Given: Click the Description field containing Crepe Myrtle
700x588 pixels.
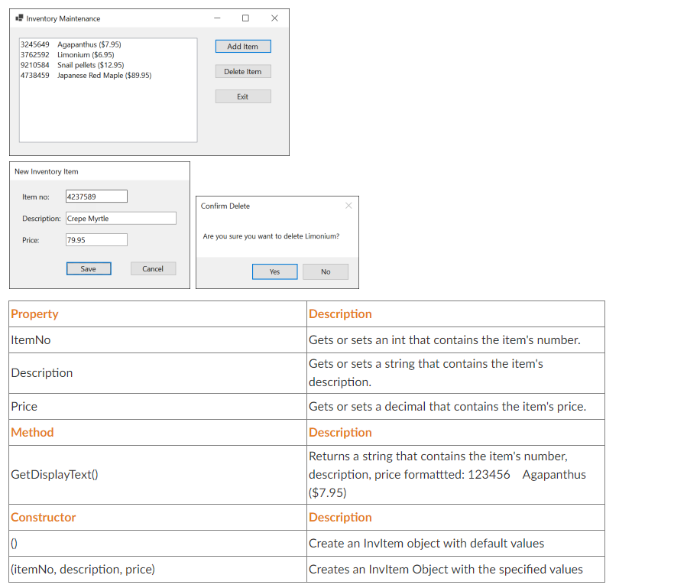Looking at the screenshot, I should pos(120,218).
